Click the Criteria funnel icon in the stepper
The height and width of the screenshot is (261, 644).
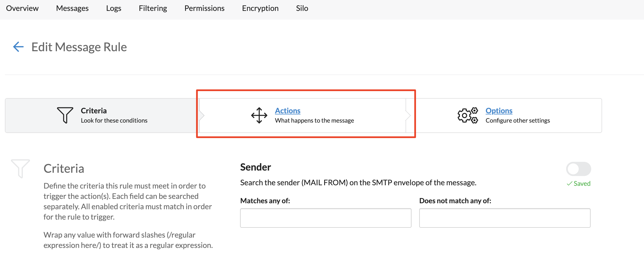click(65, 115)
